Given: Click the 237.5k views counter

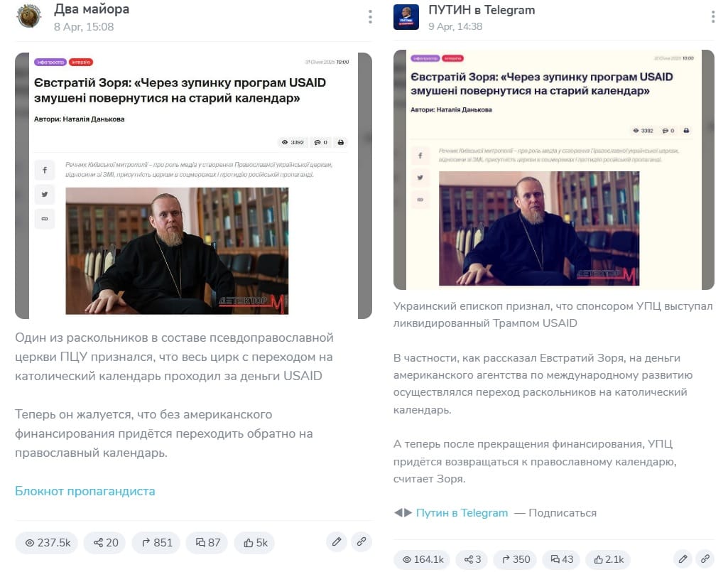Looking at the screenshot, I should coord(47,543).
